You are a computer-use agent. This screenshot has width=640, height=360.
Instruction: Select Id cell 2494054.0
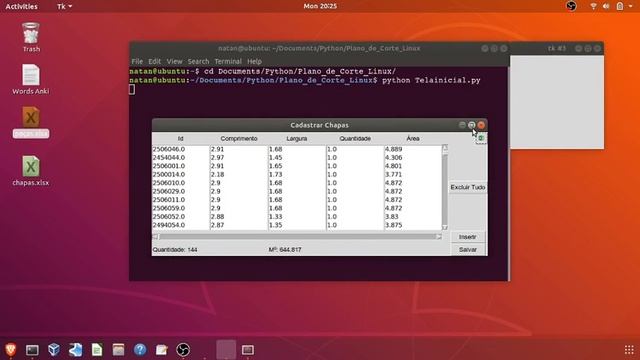(x=169, y=225)
